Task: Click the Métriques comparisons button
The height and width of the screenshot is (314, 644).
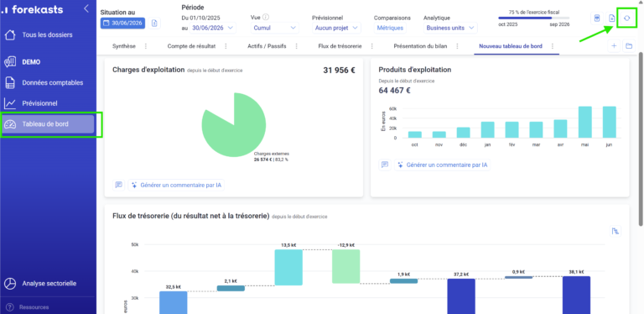Action: tap(390, 28)
